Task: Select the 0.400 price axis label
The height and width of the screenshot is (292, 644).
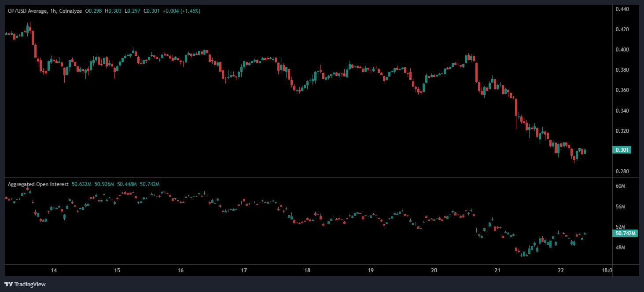Action: 622,50
